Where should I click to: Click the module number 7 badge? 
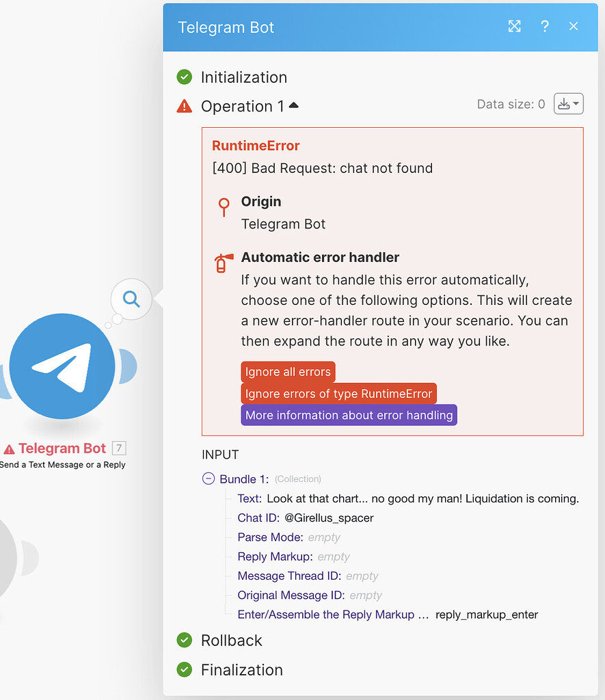click(119, 448)
